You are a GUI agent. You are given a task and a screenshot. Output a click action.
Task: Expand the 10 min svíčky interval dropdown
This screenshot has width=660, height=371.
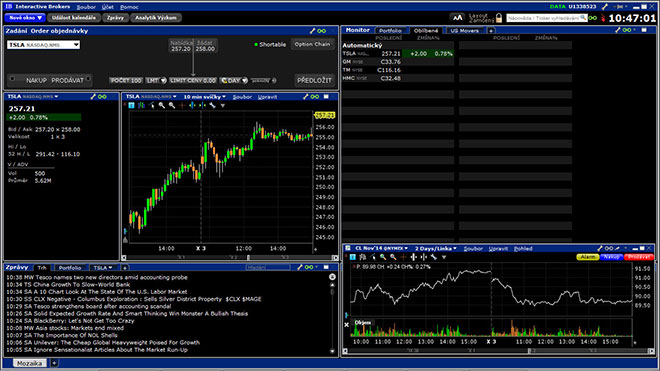(x=205, y=97)
